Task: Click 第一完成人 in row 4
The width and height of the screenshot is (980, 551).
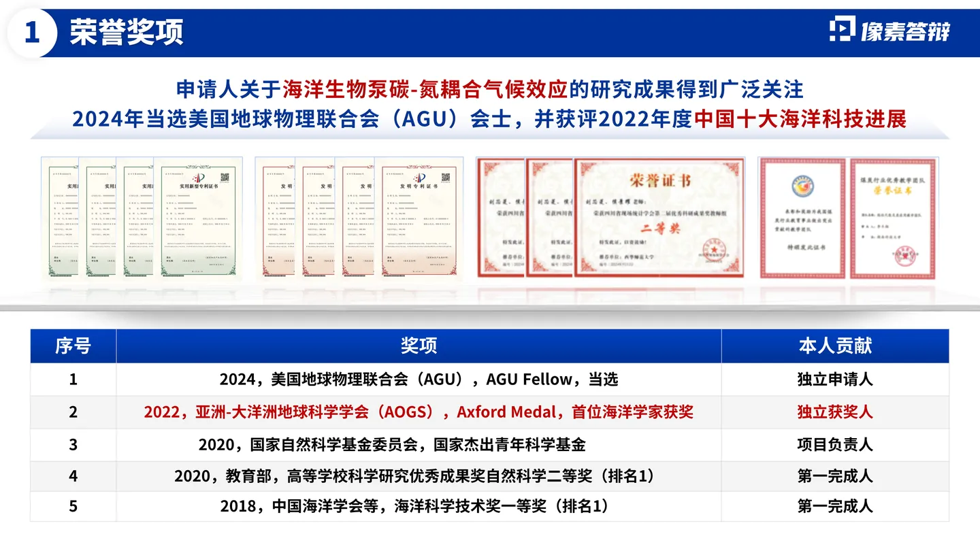Action: 835,476
